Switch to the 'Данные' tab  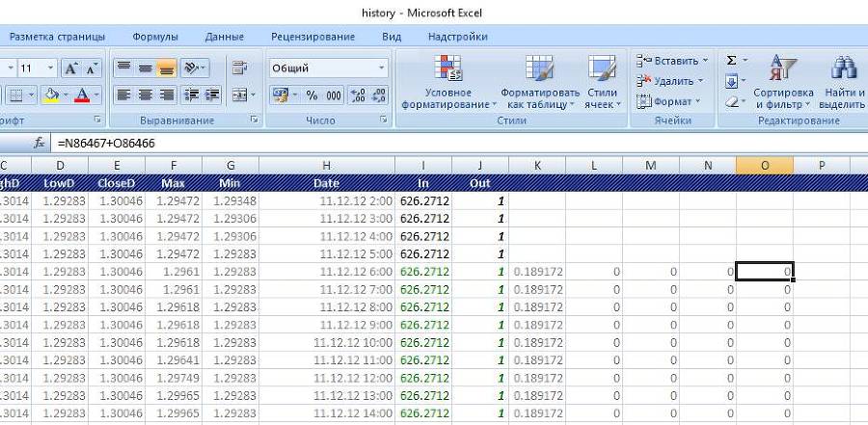(224, 37)
